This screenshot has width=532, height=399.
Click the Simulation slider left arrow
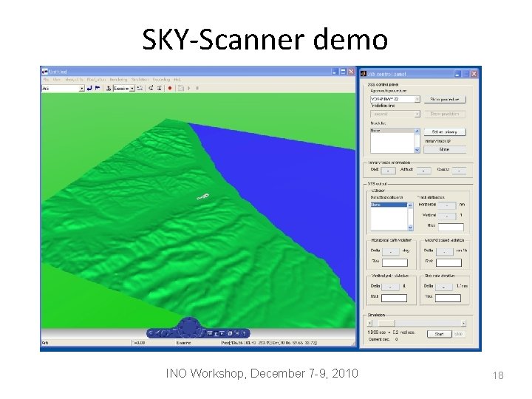(370, 323)
